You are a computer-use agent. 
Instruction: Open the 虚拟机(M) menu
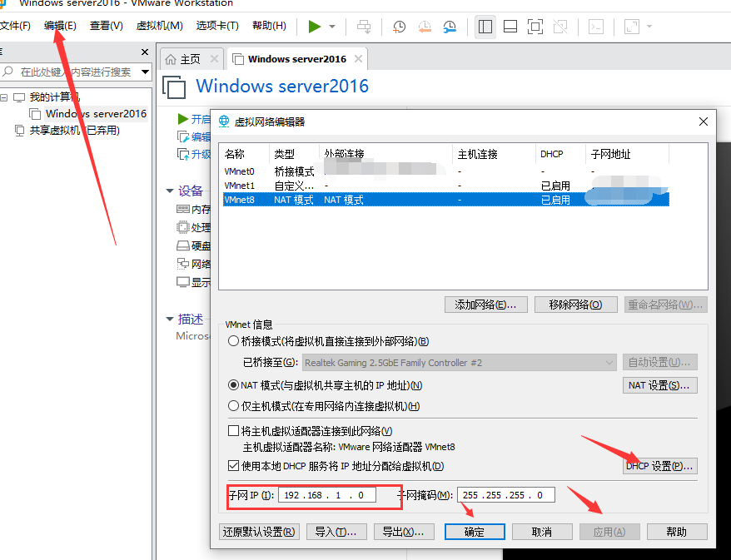(x=160, y=26)
